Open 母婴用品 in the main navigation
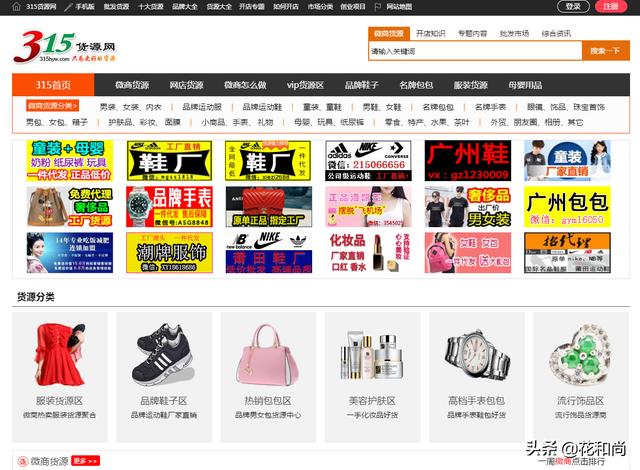The image size is (640, 470). [525, 85]
